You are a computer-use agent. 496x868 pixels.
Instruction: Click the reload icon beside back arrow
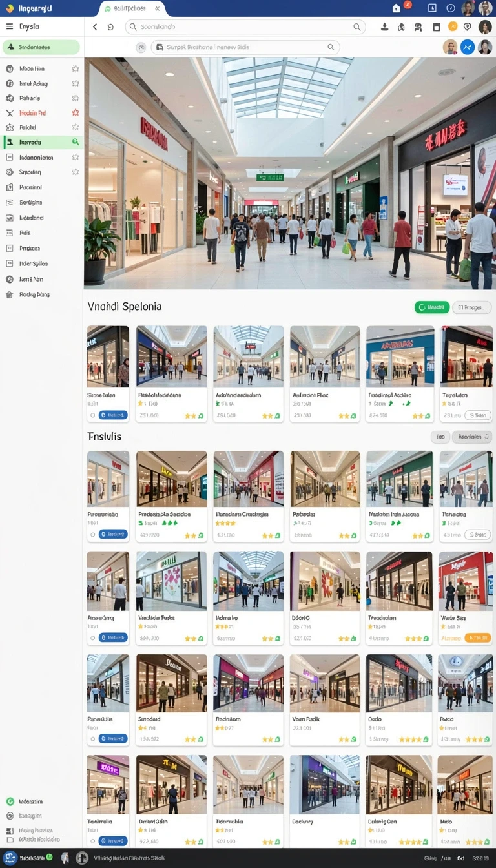110,27
